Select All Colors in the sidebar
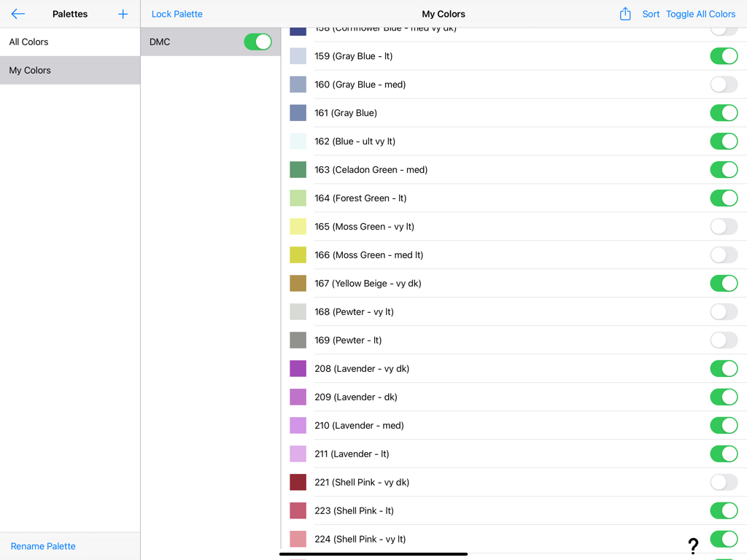The height and width of the screenshot is (560, 747). tap(28, 42)
